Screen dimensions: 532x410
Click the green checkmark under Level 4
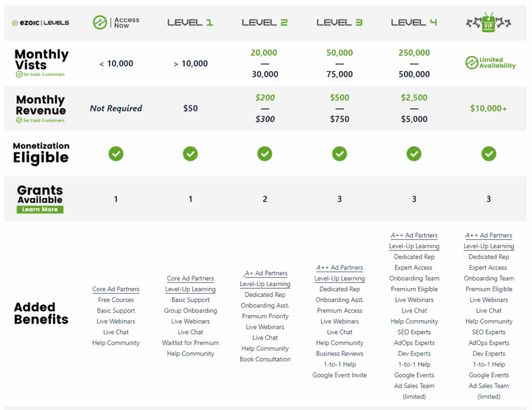(x=414, y=154)
